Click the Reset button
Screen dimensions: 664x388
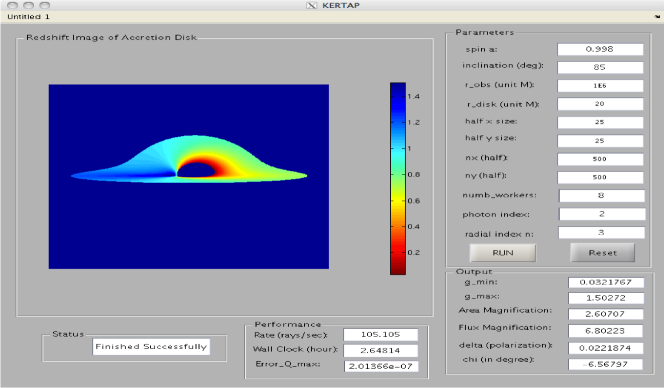602,253
